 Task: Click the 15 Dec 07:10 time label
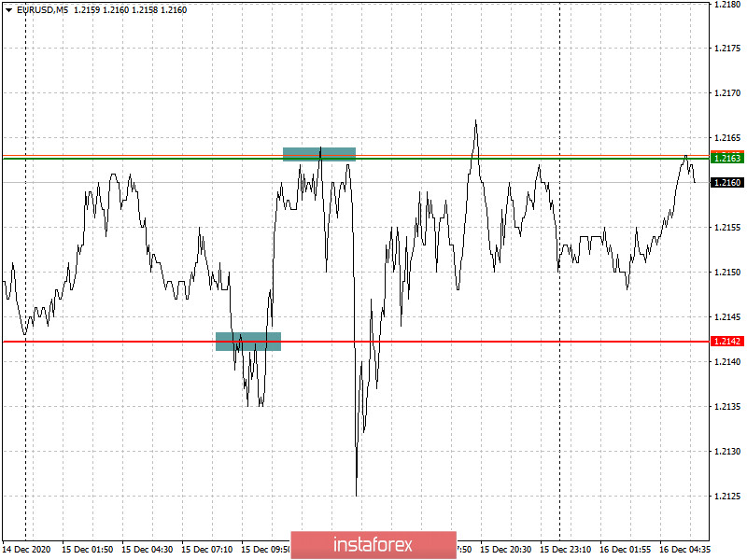(x=207, y=550)
